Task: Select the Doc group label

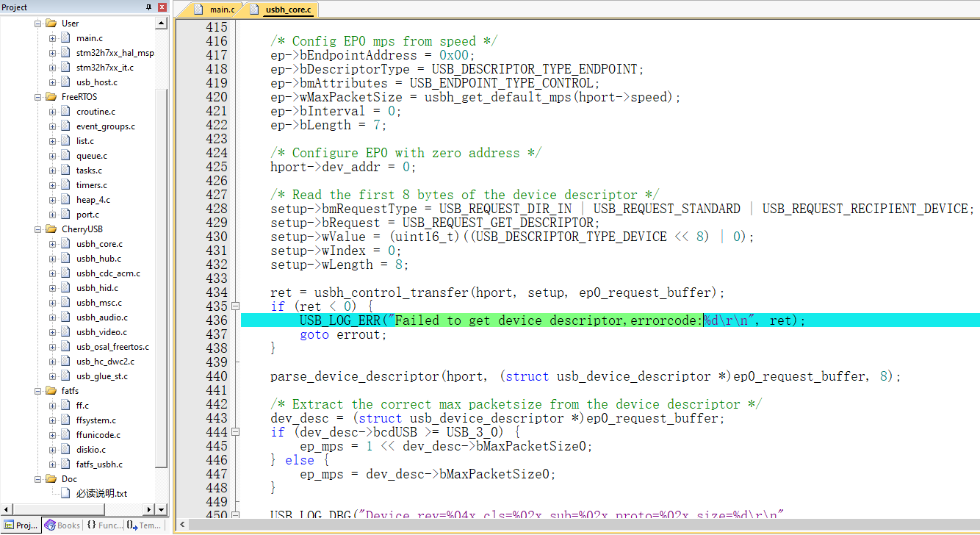Action: (69, 479)
